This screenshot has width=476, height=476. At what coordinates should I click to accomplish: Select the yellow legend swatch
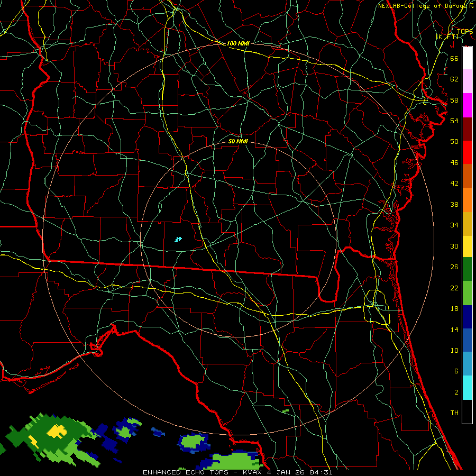[x=467, y=246]
